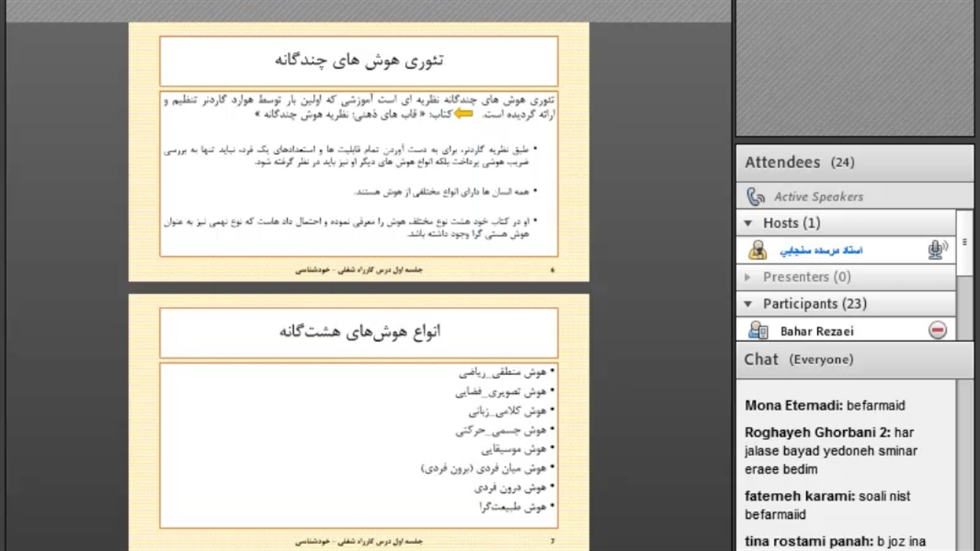
Task: Click Roghayeh Ghorbani 2's chat message
Action: click(831, 451)
